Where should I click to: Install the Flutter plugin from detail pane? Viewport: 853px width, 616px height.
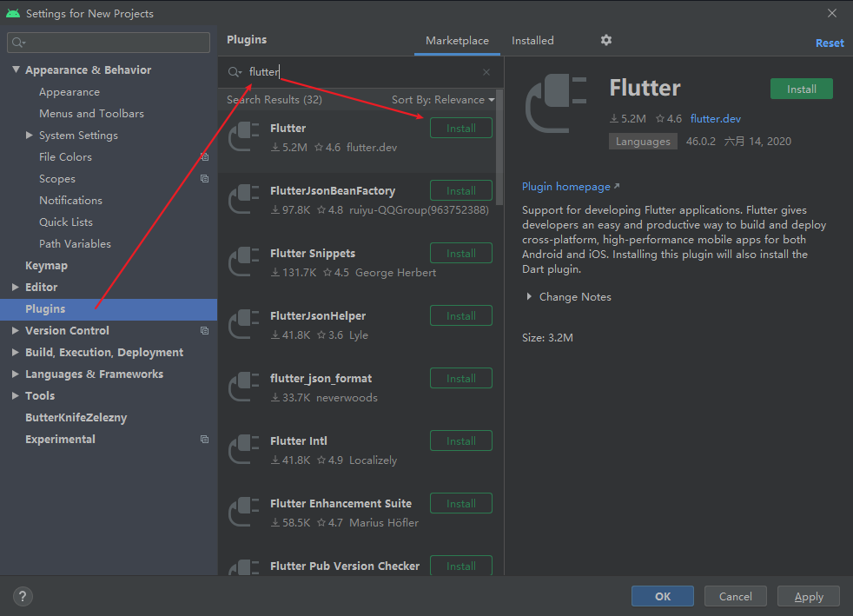(x=801, y=89)
